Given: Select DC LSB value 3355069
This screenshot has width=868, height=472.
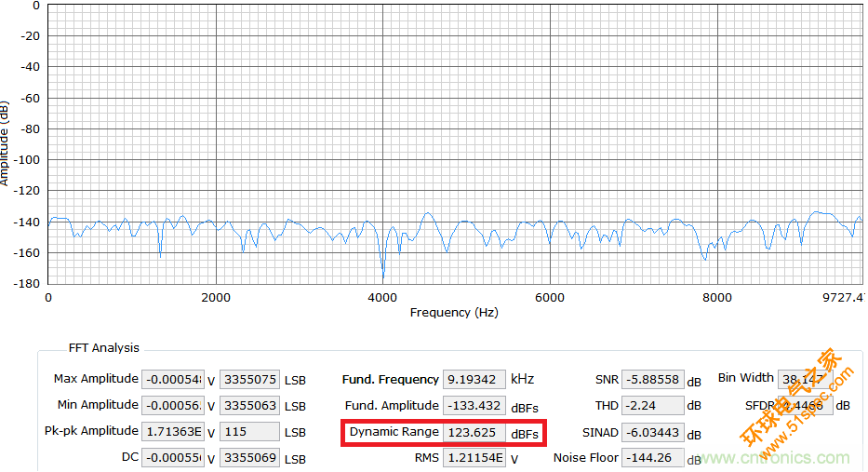Looking at the screenshot, I should pos(249,458).
